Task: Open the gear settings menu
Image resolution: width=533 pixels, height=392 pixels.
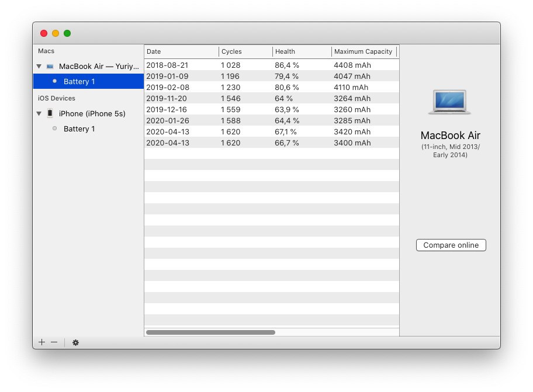Action: 75,342
